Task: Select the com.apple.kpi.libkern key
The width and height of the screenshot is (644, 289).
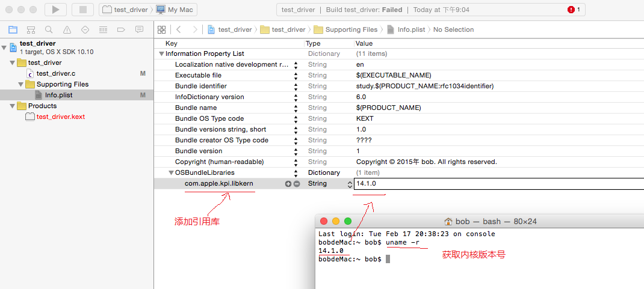Action: (219, 184)
